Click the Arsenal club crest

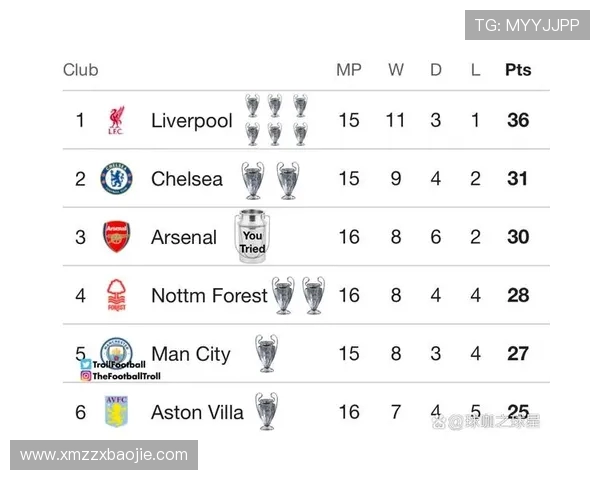click(x=116, y=237)
